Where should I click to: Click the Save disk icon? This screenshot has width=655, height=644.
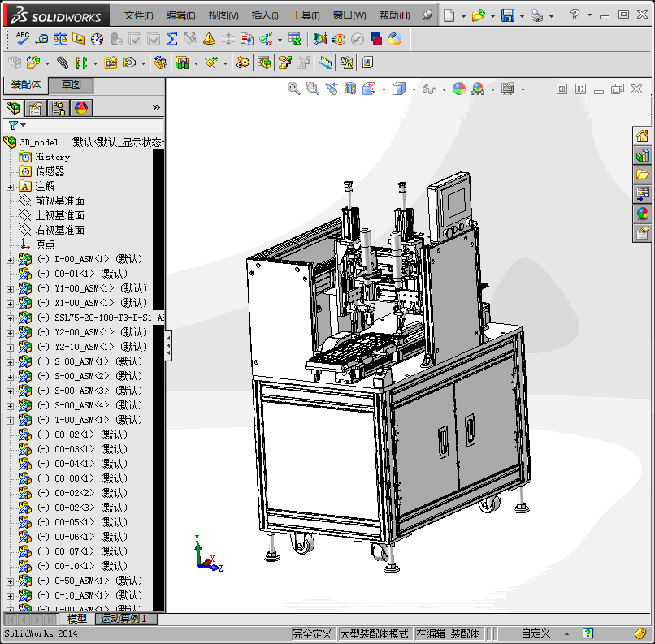pos(508,15)
